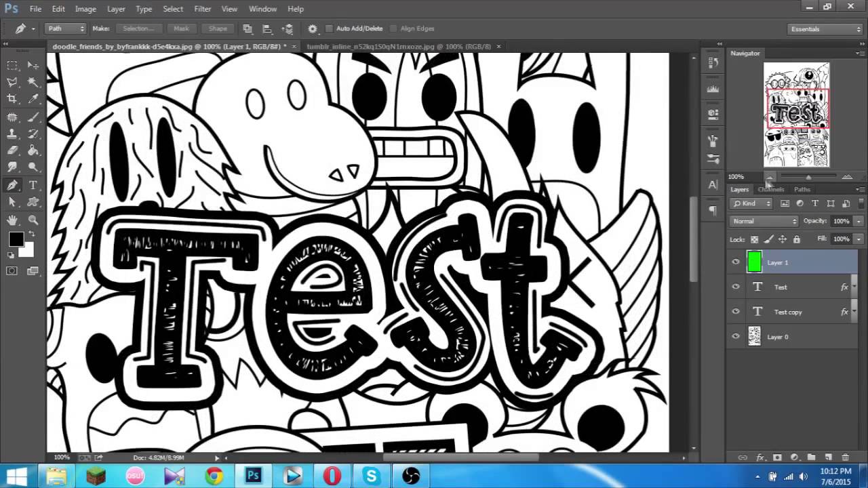This screenshot has width=868, height=488.
Task: Select the Pen tool in toolbox
Action: (x=12, y=185)
